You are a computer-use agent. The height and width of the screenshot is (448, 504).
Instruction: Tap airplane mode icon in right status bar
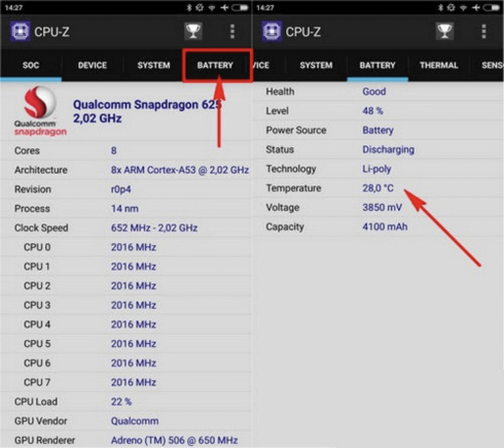click(x=476, y=7)
